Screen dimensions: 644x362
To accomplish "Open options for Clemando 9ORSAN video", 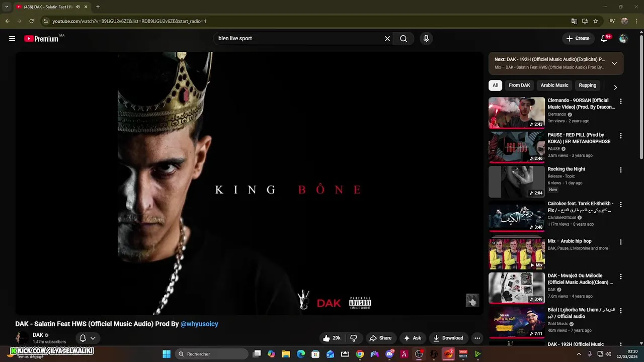I will point(620,101).
